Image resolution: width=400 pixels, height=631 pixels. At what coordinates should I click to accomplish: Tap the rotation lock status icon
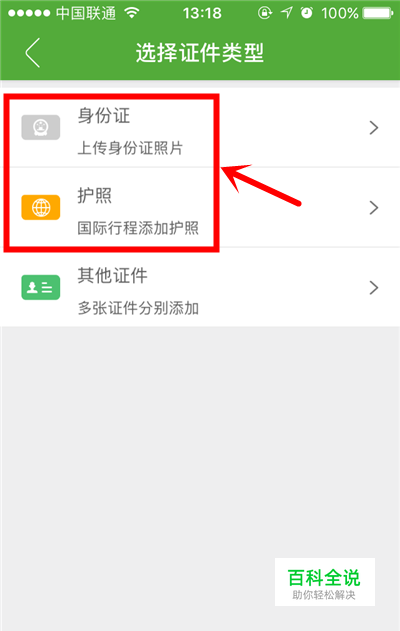tap(265, 13)
